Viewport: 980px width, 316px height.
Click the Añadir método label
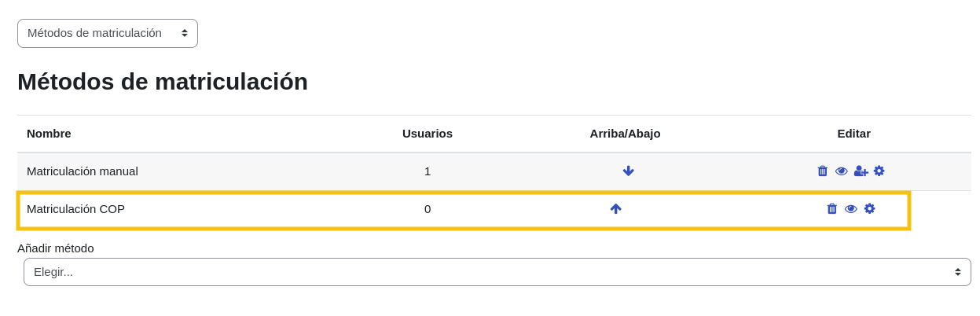[56, 248]
